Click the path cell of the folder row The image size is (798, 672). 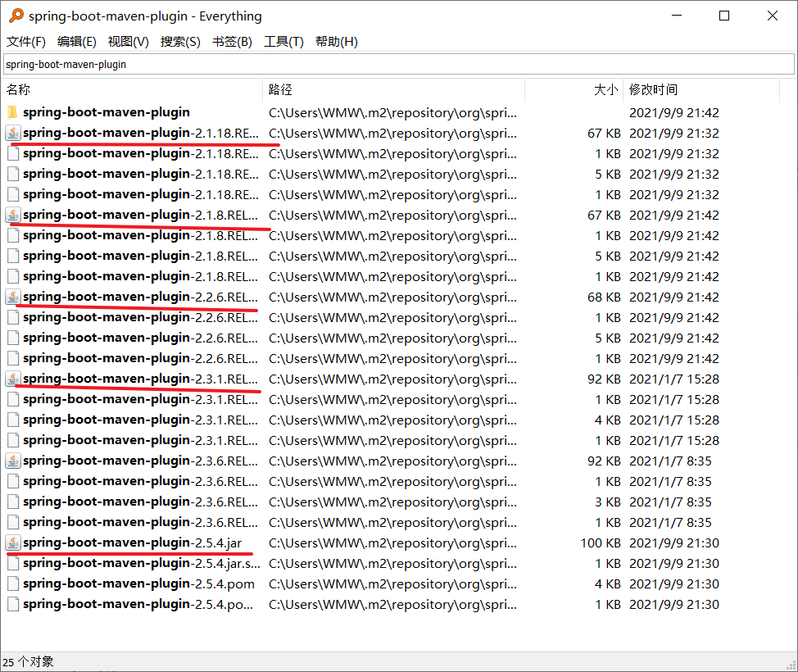(392, 112)
